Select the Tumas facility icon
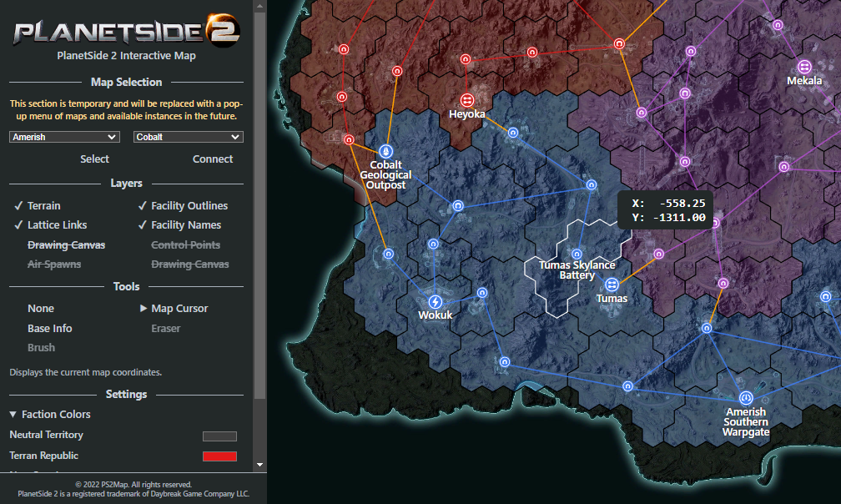This screenshot has height=504, width=841. click(x=612, y=285)
